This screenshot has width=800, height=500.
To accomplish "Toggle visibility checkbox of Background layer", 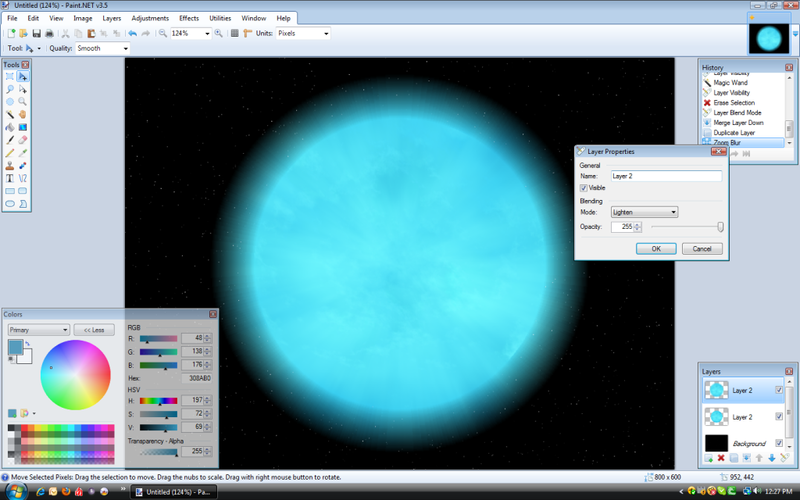I will point(779,443).
